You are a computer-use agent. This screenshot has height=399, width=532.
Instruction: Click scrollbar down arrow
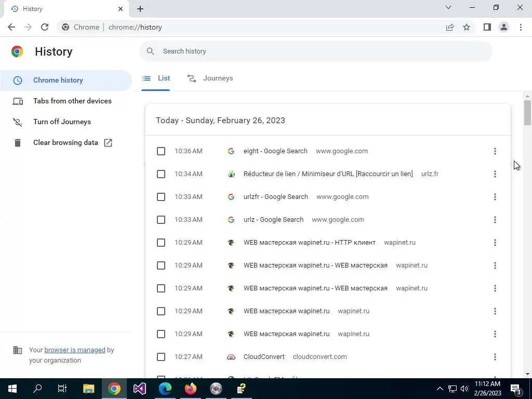(x=527, y=374)
